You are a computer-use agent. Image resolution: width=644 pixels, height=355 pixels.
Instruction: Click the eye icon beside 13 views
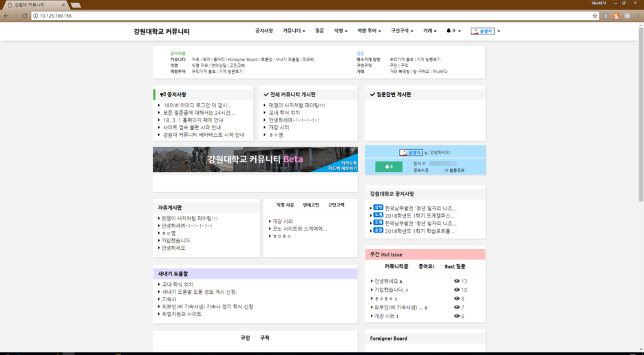pos(457,281)
